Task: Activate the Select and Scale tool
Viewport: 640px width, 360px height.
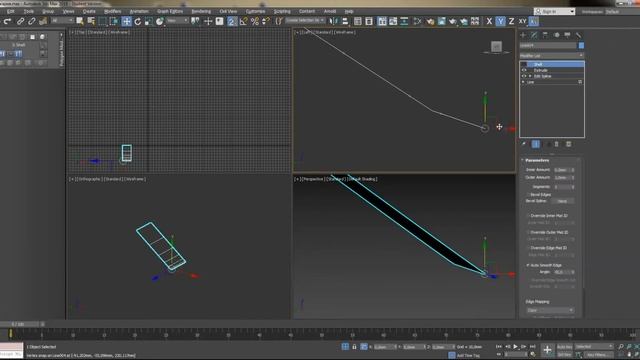Action: pos(149,21)
